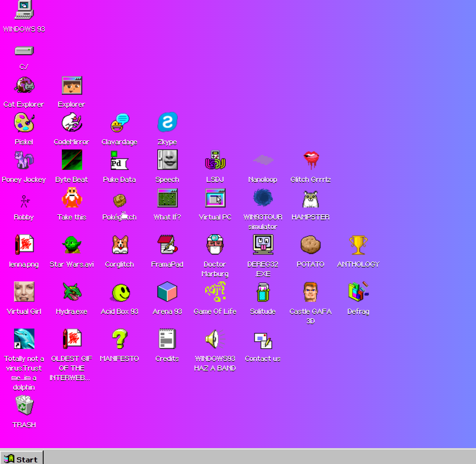The image size is (476, 464).
Task: Open WINDOWS93 HAZ A BAND speaker icon
Action: pyautogui.click(x=215, y=339)
